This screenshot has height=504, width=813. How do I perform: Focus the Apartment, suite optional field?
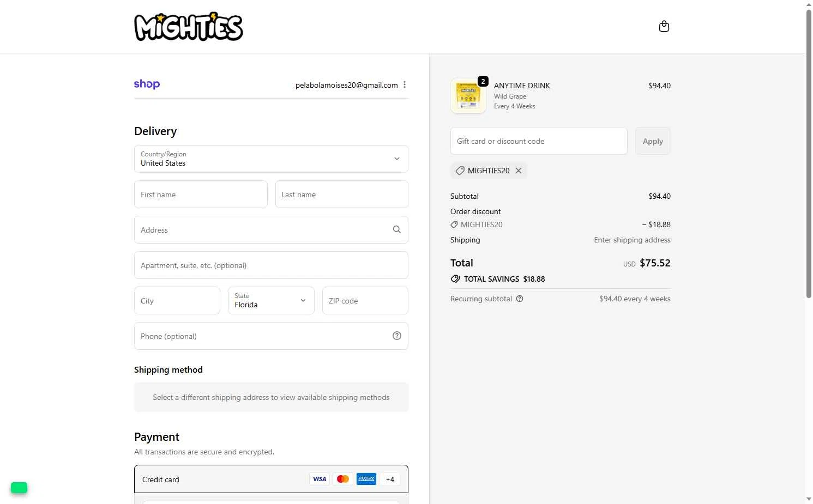[x=271, y=265]
